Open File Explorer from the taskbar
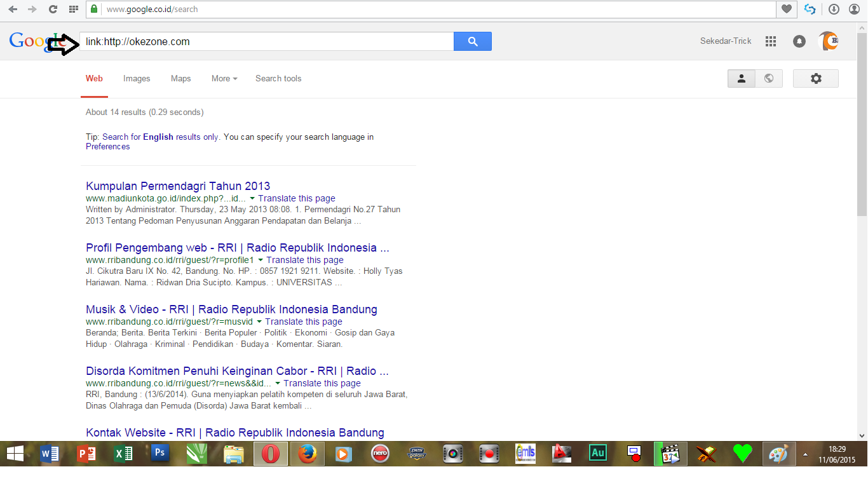Viewport: 868px width, 488px height. coord(234,454)
